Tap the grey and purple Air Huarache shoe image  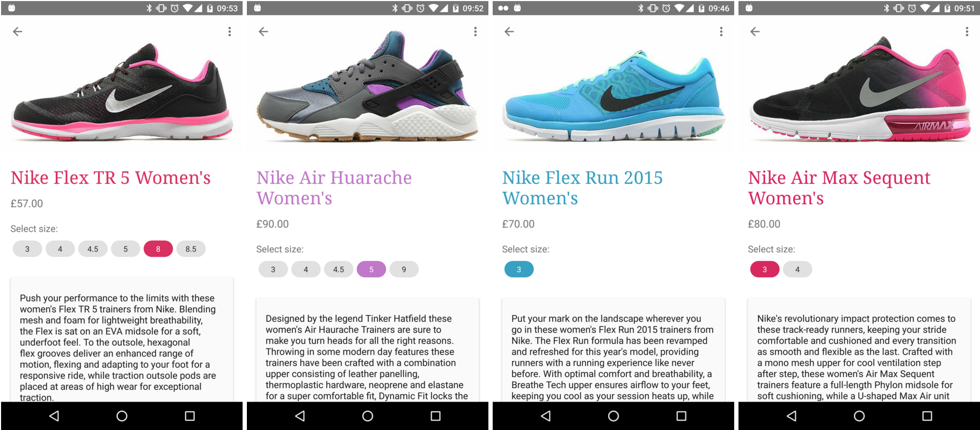(x=368, y=86)
